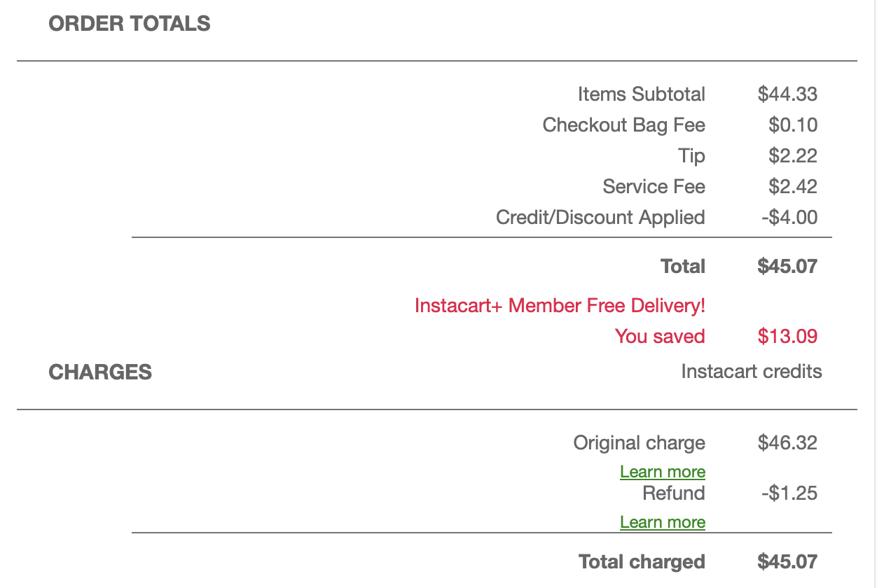Click the $0.10 bag fee amount
The image size is (877, 588).
(x=792, y=125)
